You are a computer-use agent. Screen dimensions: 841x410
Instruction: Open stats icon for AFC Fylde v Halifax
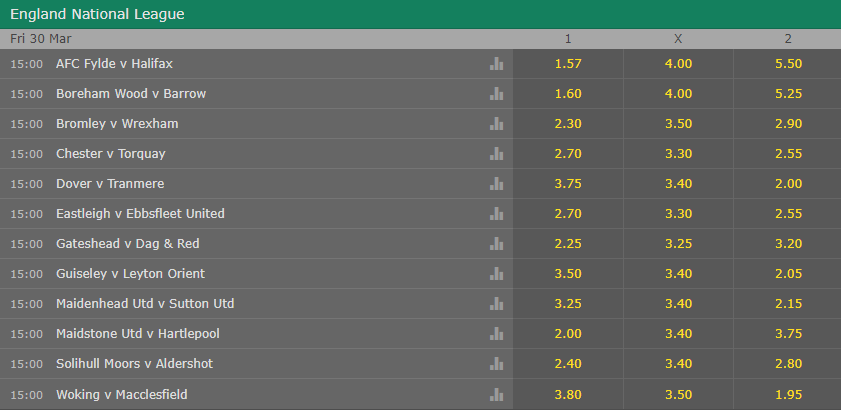tap(496, 64)
